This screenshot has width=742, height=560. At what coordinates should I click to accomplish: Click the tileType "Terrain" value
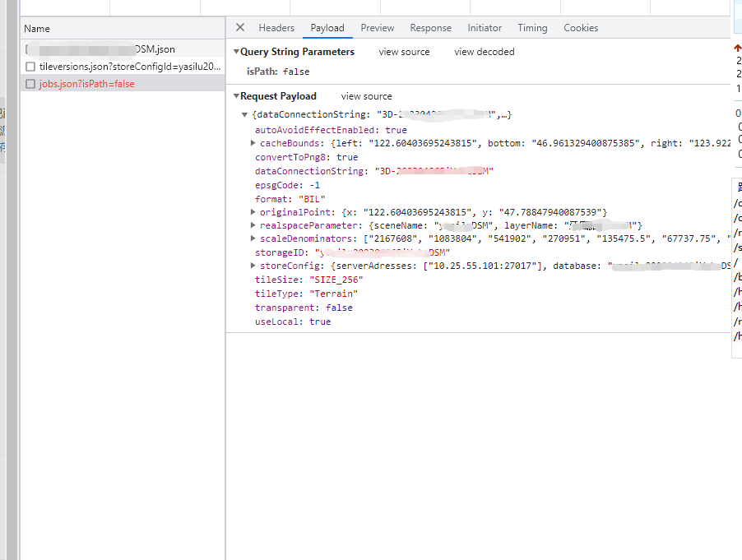pyautogui.click(x=334, y=294)
